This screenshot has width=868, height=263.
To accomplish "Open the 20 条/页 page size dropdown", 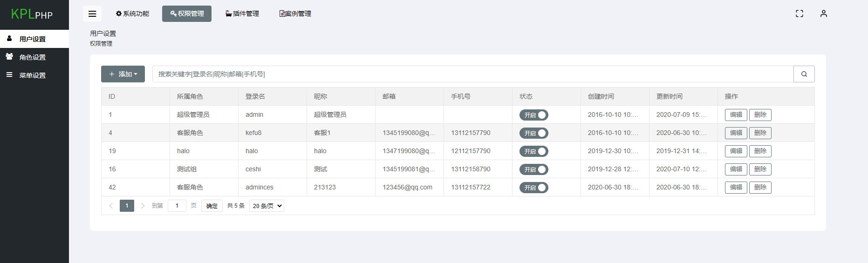I will click(267, 206).
